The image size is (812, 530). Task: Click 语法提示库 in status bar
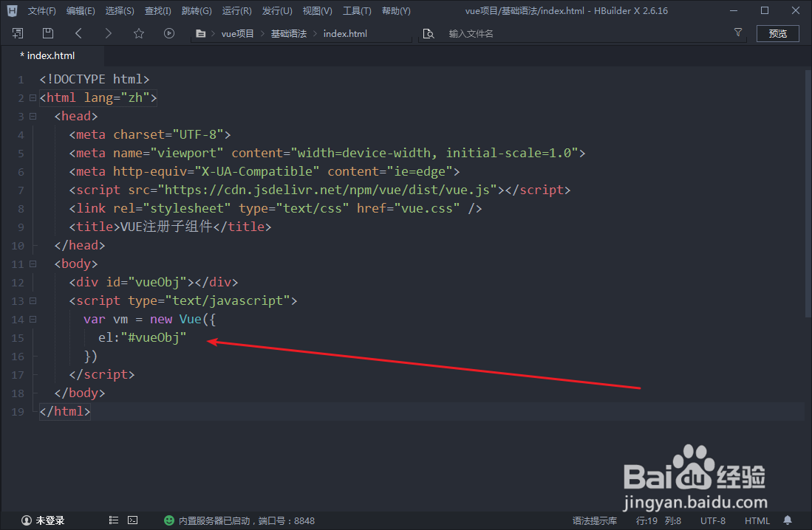click(x=595, y=520)
